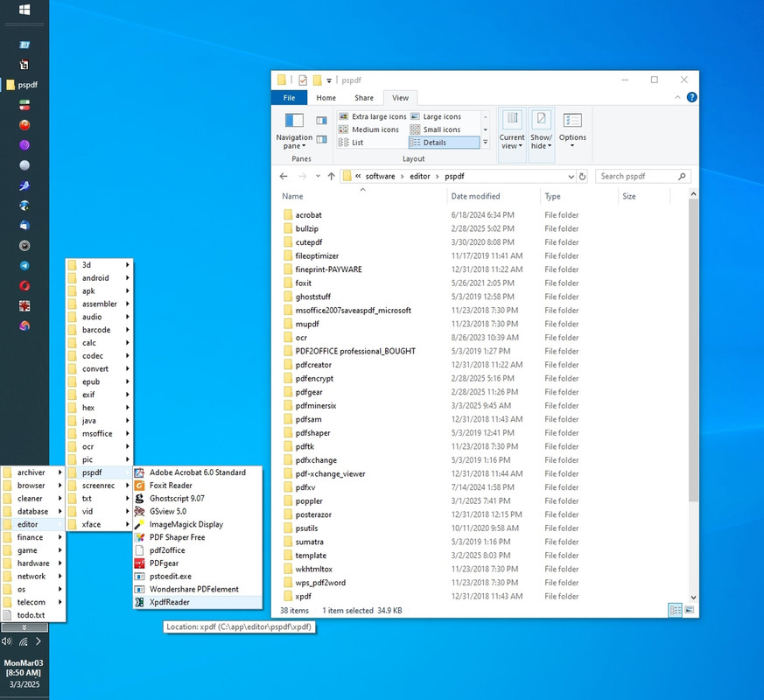Choose Medium icons layout
Viewport: 764px width, 700px height.
(x=368, y=129)
